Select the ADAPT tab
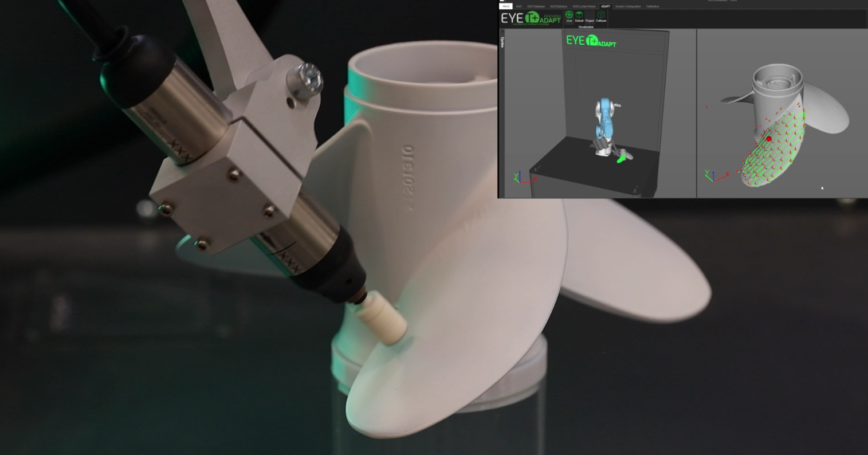The height and width of the screenshot is (455, 868). coord(605,6)
